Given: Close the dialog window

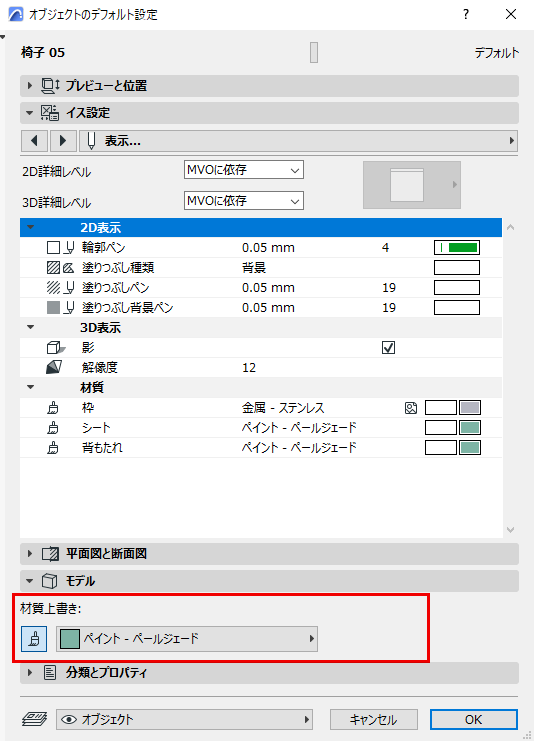Looking at the screenshot, I should (511, 14).
